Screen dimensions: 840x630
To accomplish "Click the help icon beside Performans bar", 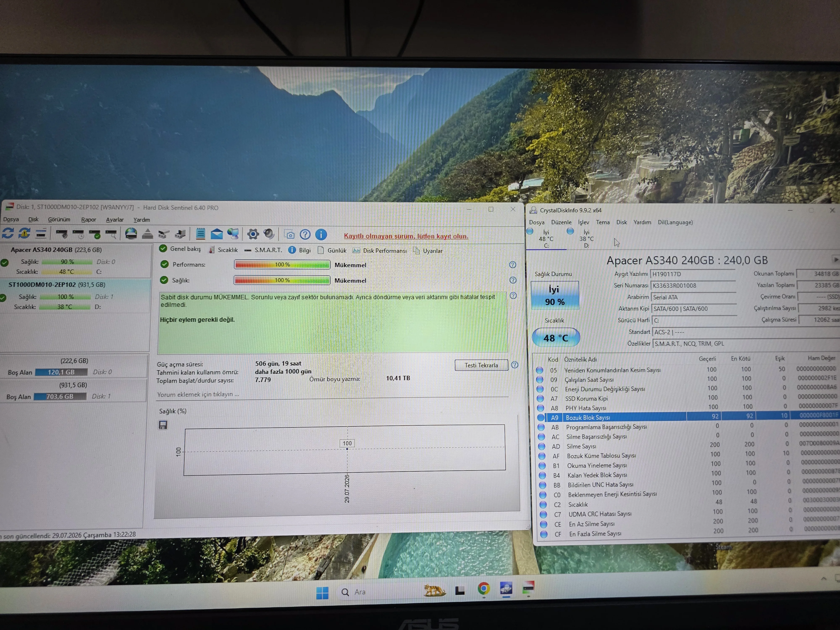I will pos(512,265).
